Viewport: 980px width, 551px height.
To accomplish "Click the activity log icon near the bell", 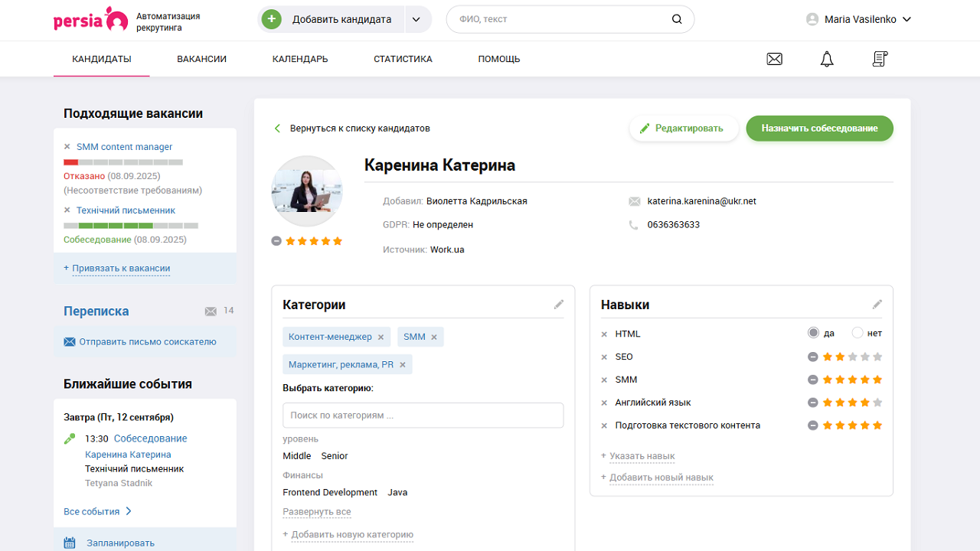I will click(879, 58).
